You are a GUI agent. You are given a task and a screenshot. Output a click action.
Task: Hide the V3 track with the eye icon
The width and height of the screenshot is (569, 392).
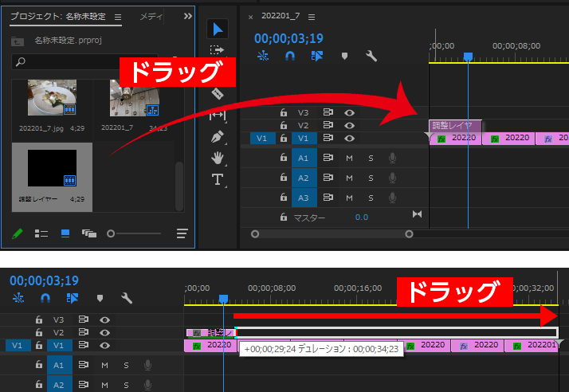point(349,113)
